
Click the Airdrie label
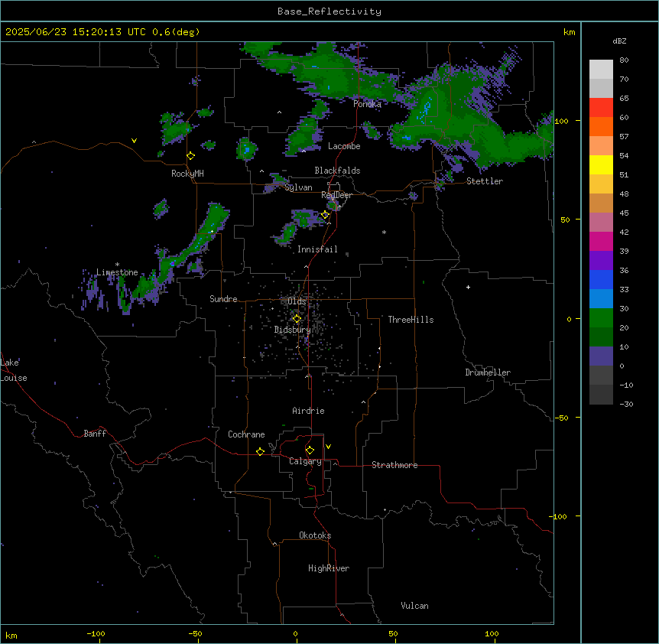click(308, 411)
